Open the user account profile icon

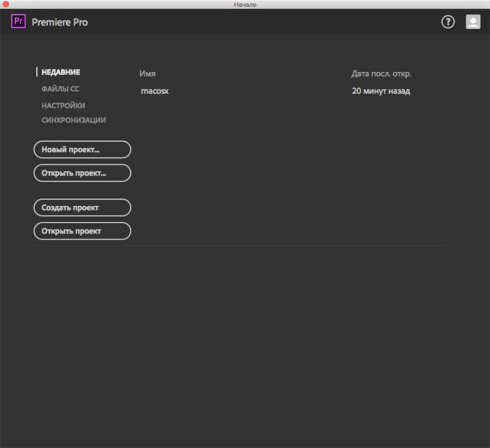pyautogui.click(x=473, y=22)
